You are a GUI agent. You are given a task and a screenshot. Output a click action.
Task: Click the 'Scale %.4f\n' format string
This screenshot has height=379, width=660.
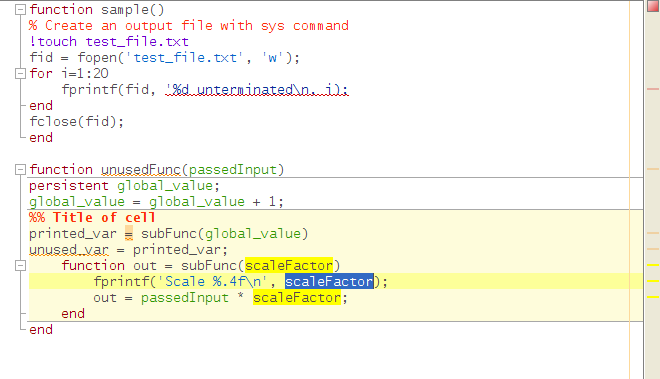pos(213,282)
